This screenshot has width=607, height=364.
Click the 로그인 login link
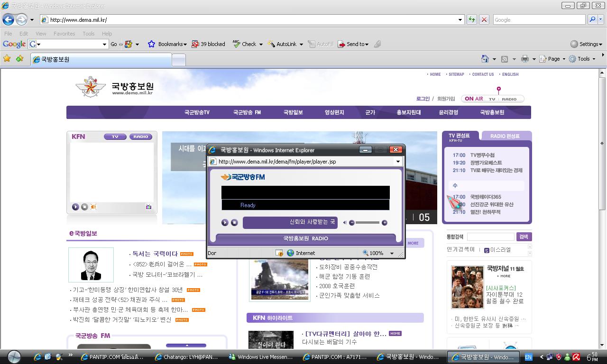[423, 99]
